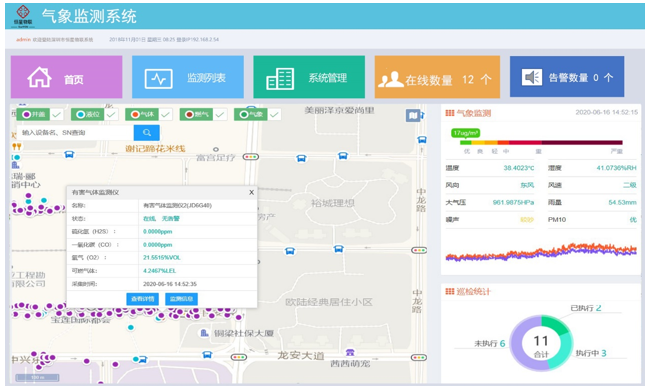Click the oxygen value 21.5515%VOL

(x=162, y=257)
